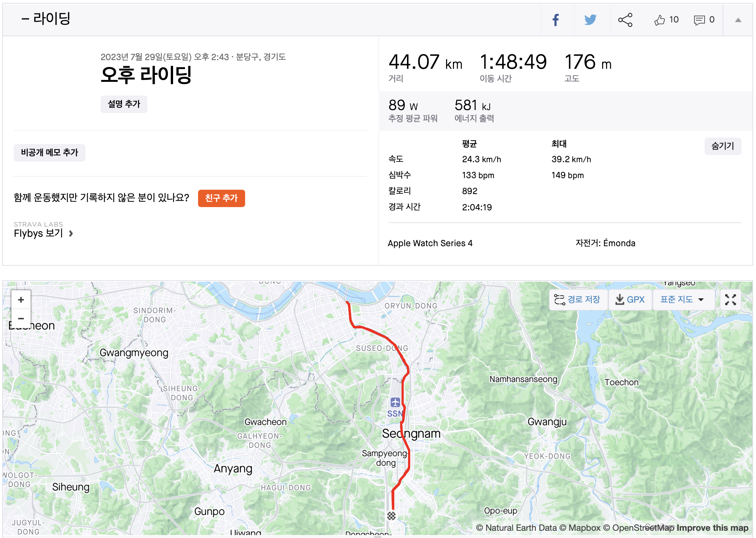Click the 설명 추가 button
The width and height of the screenshot is (756, 538).
pyautogui.click(x=124, y=104)
